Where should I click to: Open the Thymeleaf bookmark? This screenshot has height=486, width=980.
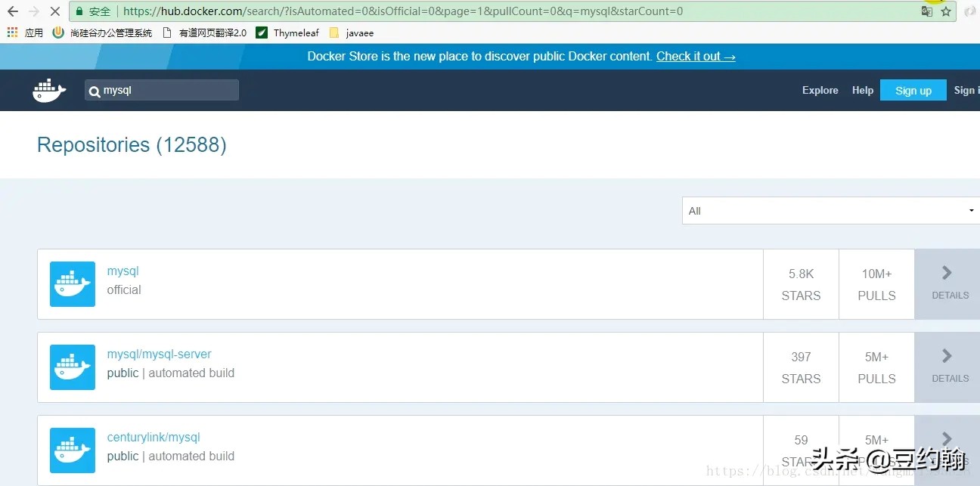[287, 33]
